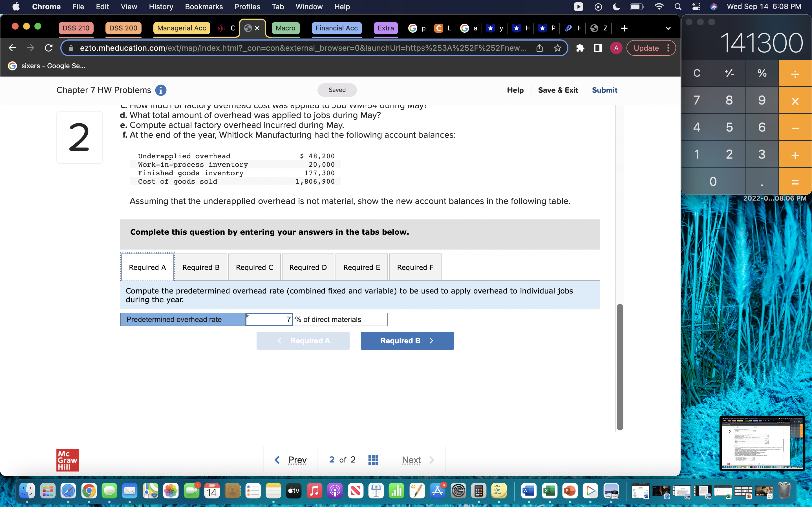Click the Submit link

[x=604, y=90]
